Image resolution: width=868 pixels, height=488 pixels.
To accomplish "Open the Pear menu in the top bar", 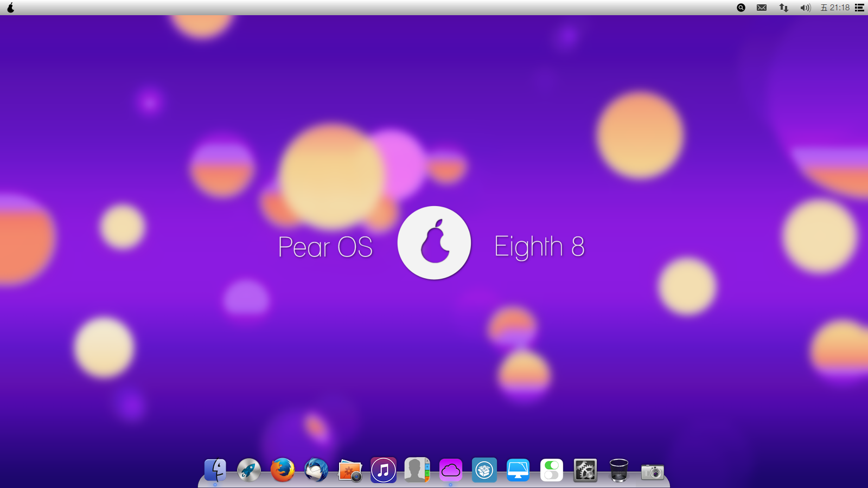I will (10, 8).
